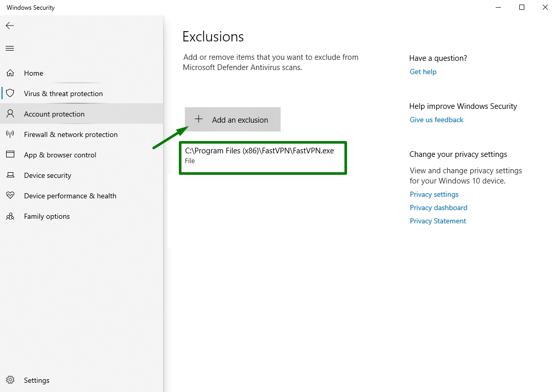Screen dimensions: 555x392
Task: Go to Home in the sidebar
Action: pyautogui.click(x=81, y=73)
